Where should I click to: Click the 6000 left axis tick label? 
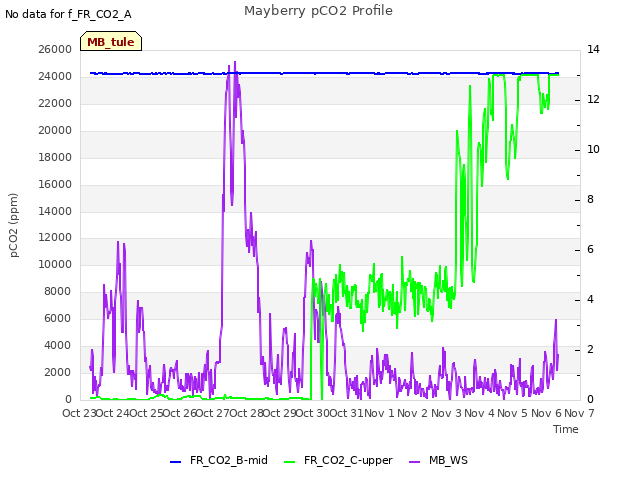pyautogui.click(x=58, y=318)
